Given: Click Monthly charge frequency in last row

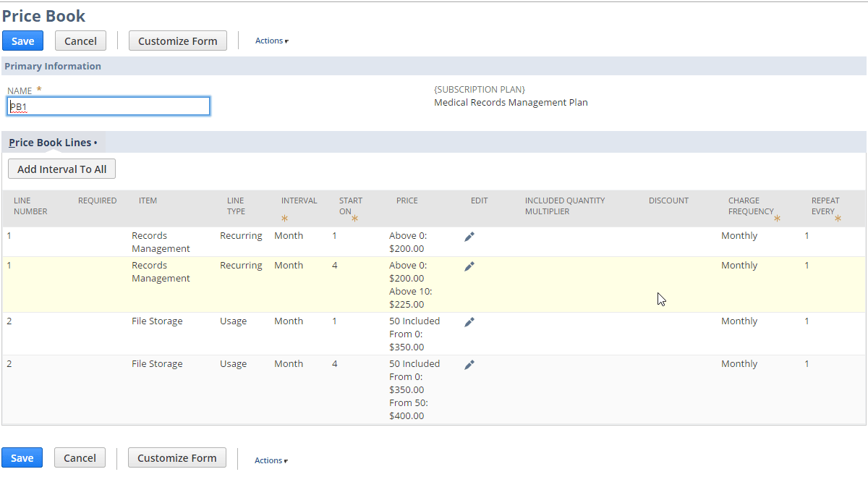Looking at the screenshot, I should click(739, 363).
